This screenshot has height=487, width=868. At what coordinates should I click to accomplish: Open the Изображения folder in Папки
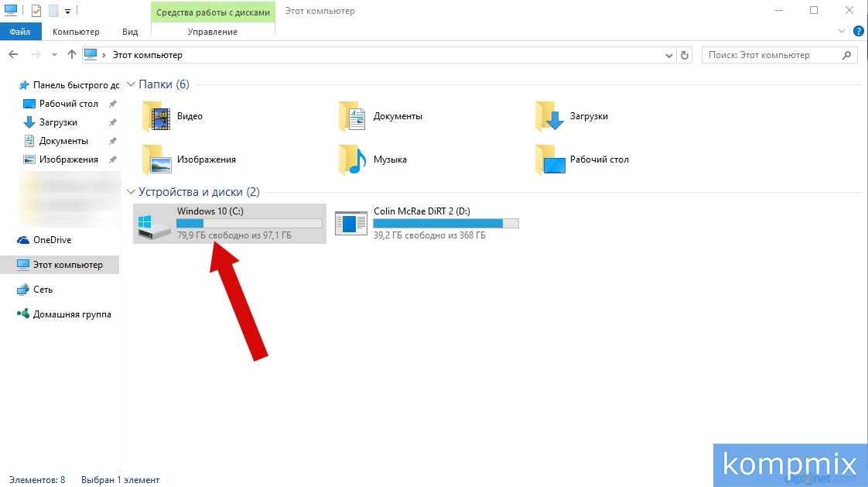[x=189, y=159]
